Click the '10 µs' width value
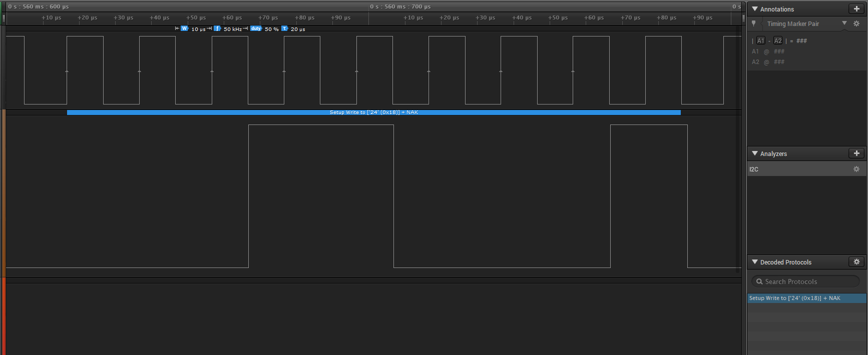This screenshot has width=868, height=355. [x=198, y=29]
